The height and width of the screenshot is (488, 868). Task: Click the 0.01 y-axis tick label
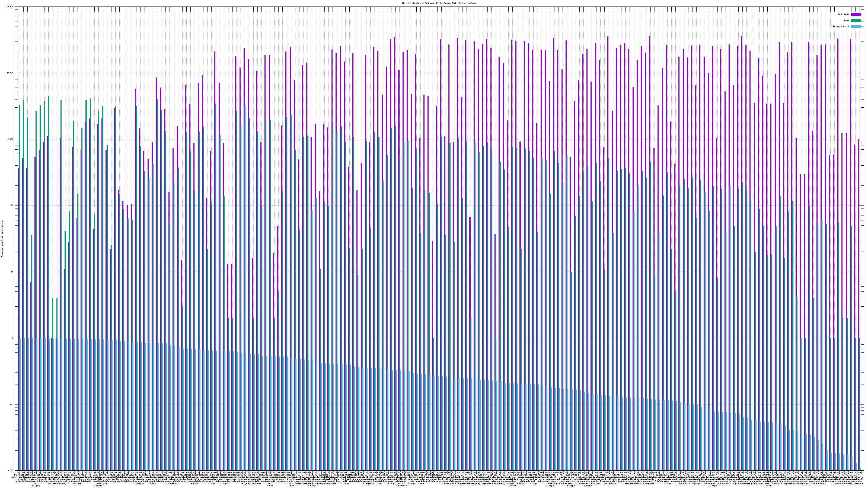tap(11, 470)
